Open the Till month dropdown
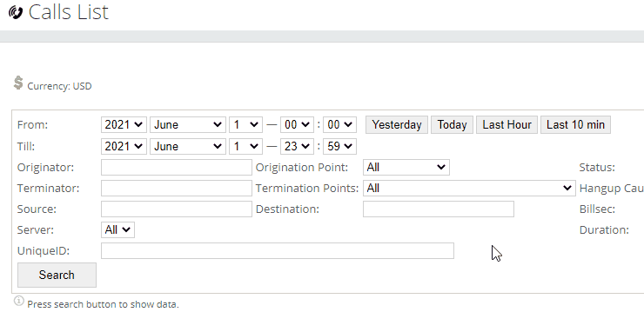This screenshot has height=332, width=644. [188, 147]
